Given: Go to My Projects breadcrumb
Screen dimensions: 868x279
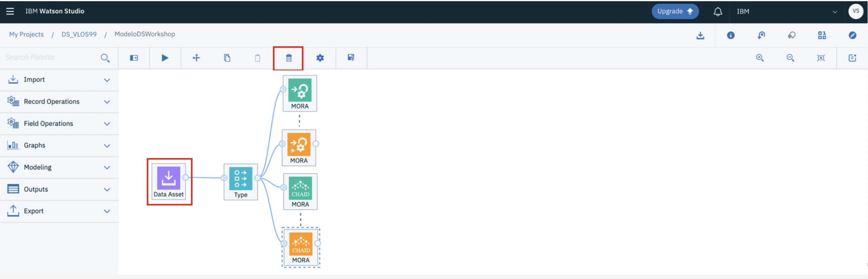Looking at the screenshot, I should coord(27,35).
